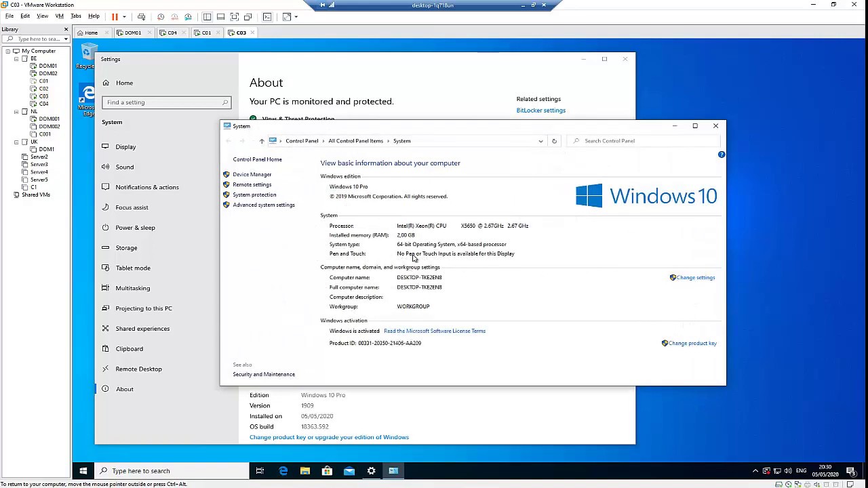Select DOM02 in the library tree
The height and width of the screenshot is (488, 868).
point(47,73)
